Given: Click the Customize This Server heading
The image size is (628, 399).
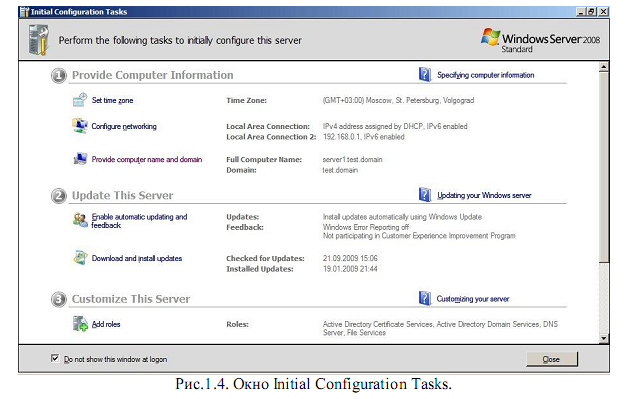Looking at the screenshot, I should [x=131, y=299].
